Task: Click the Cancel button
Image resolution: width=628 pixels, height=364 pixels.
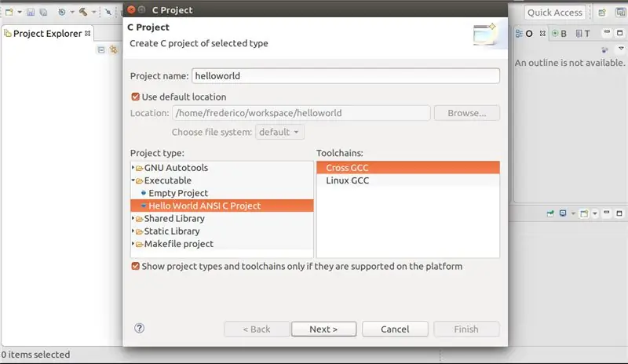Action: pos(395,329)
